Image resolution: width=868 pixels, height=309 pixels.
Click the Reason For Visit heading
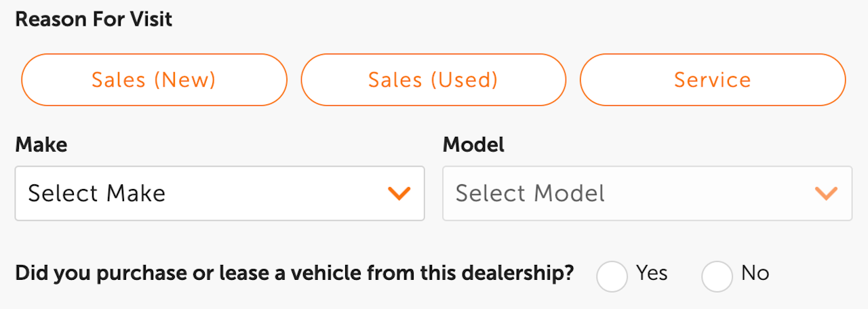[94, 20]
